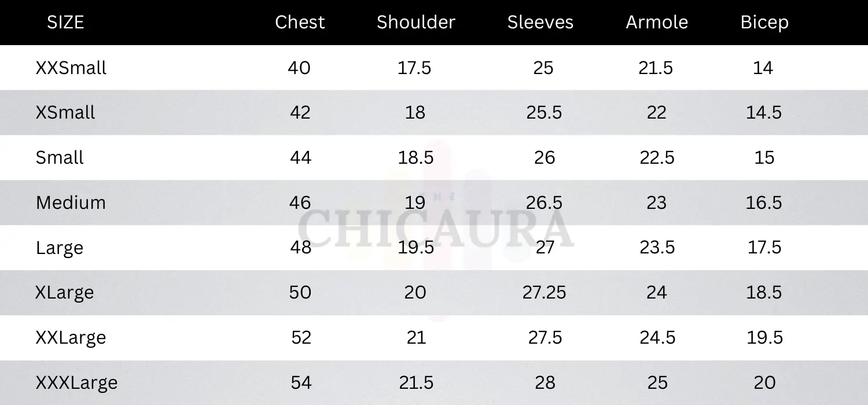Click the Armole column header
The image size is (868, 405).
point(657,23)
